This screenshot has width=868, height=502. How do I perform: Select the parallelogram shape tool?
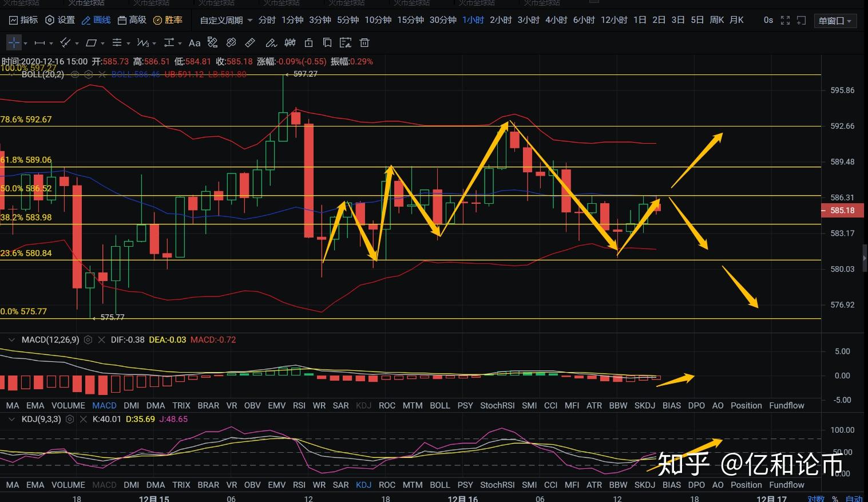click(91, 43)
